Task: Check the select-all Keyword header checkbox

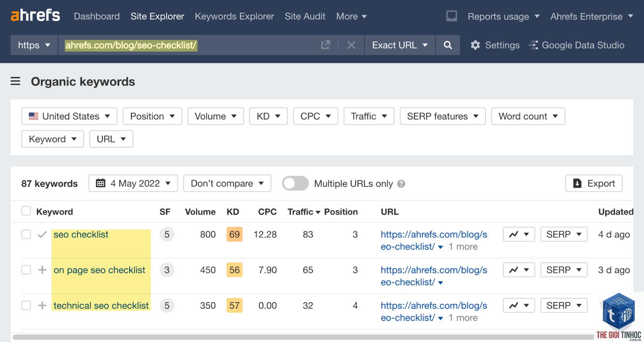Action: coord(26,211)
